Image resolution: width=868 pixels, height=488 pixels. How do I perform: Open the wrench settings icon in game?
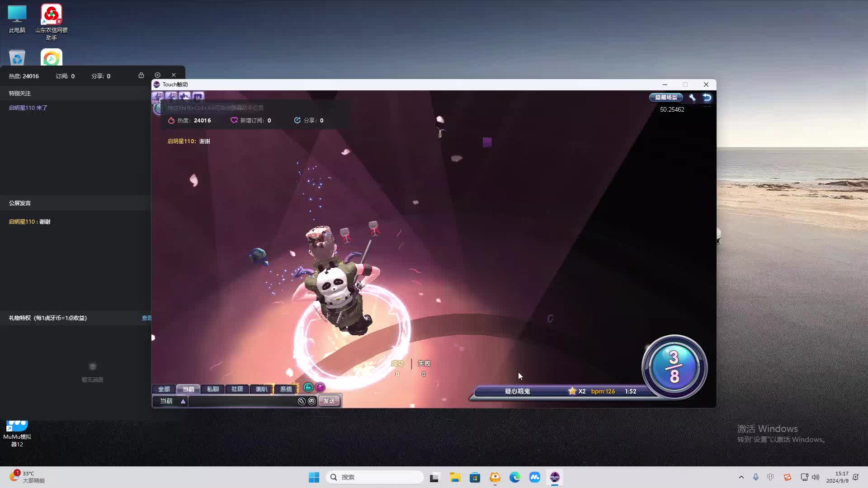[692, 97]
